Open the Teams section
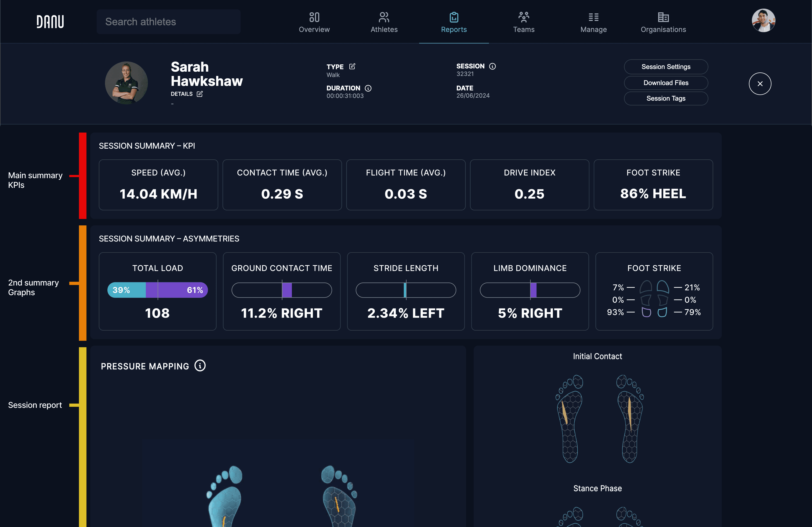812x527 pixels. tap(523, 22)
